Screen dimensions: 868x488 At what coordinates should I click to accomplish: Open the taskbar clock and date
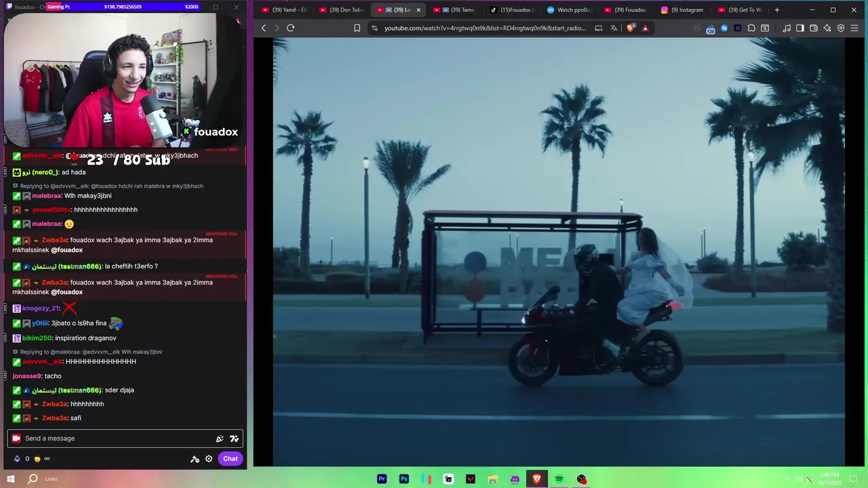[829, 479]
